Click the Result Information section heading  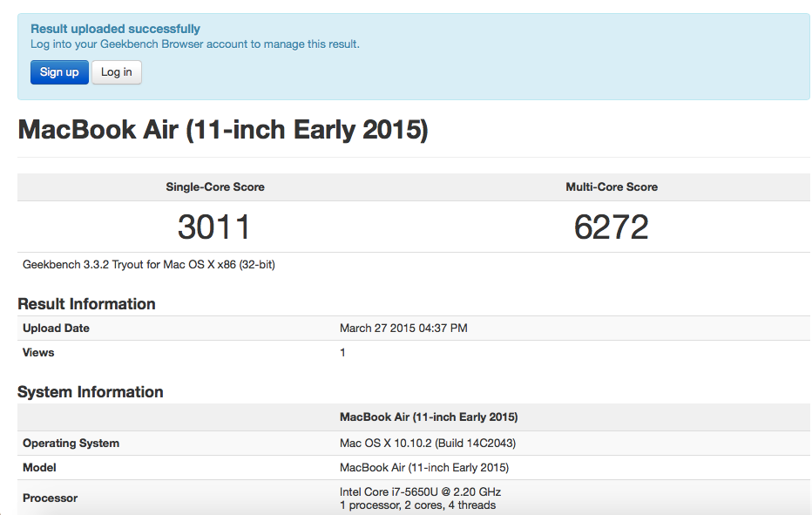86,303
